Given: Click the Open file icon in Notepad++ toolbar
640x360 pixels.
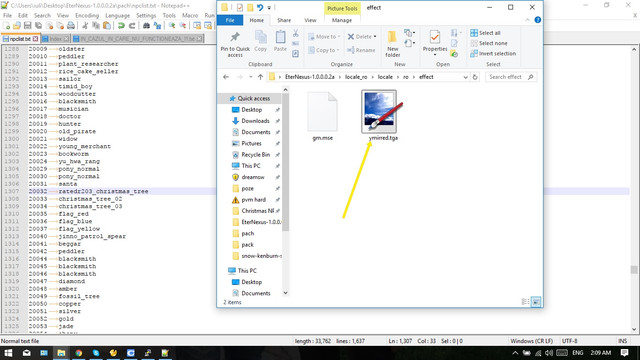Looking at the screenshot, I should [17, 26].
